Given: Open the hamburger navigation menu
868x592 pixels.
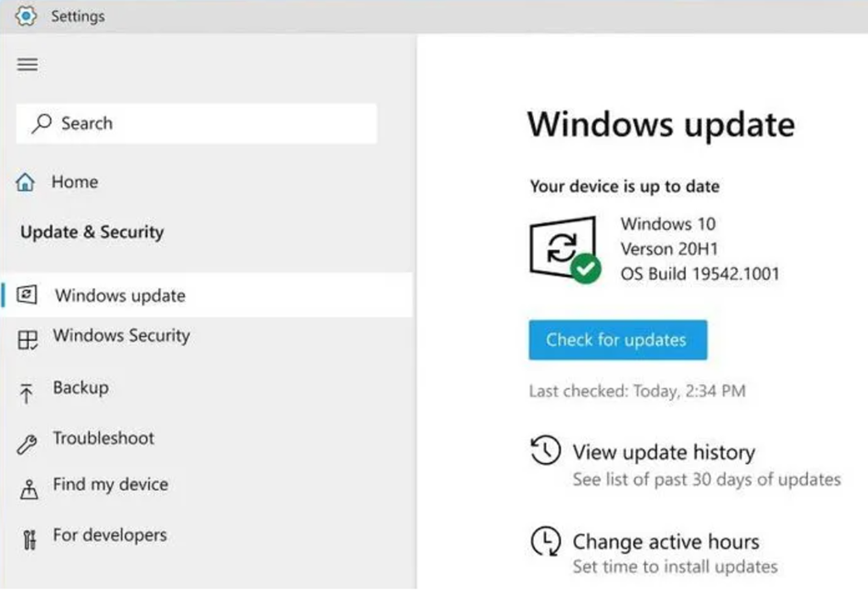Looking at the screenshot, I should click(x=28, y=64).
